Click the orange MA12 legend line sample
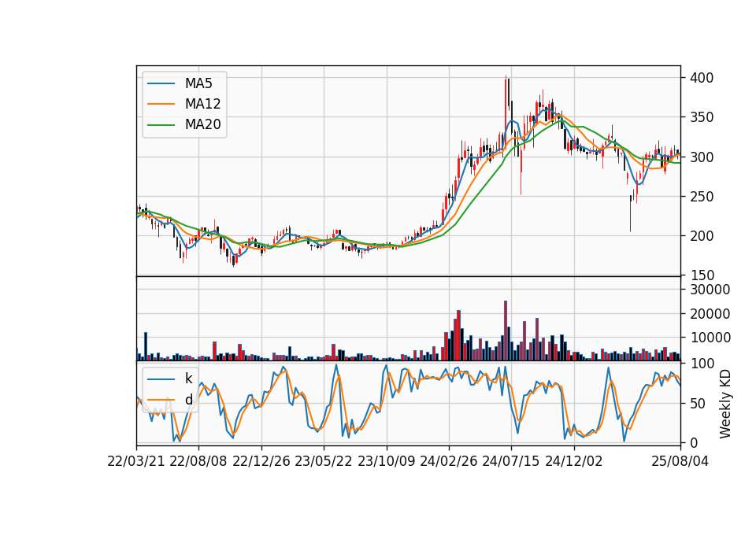756x543 pixels. tap(161, 104)
